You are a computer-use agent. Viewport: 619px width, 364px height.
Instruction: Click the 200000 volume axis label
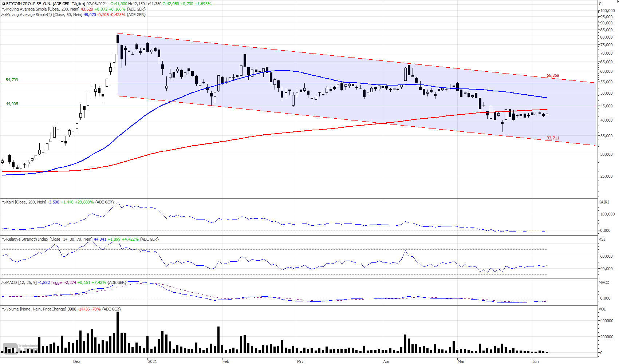(x=607, y=337)
